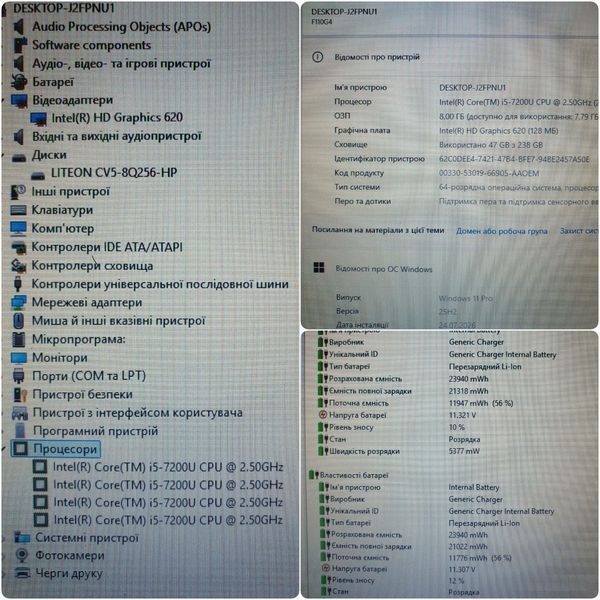
Task: Click the Фотокамери webcam icon
Action: point(22,555)
